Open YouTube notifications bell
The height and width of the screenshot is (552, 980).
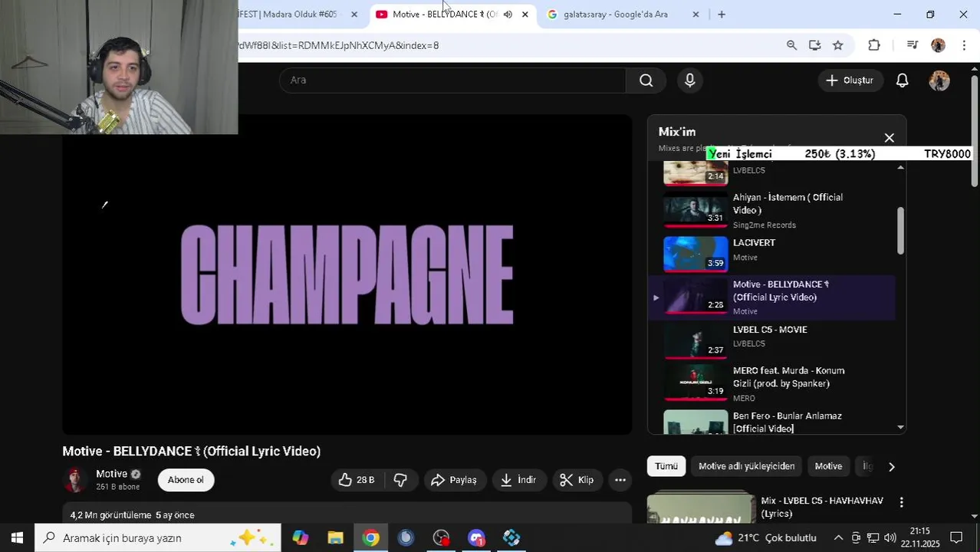902,80
